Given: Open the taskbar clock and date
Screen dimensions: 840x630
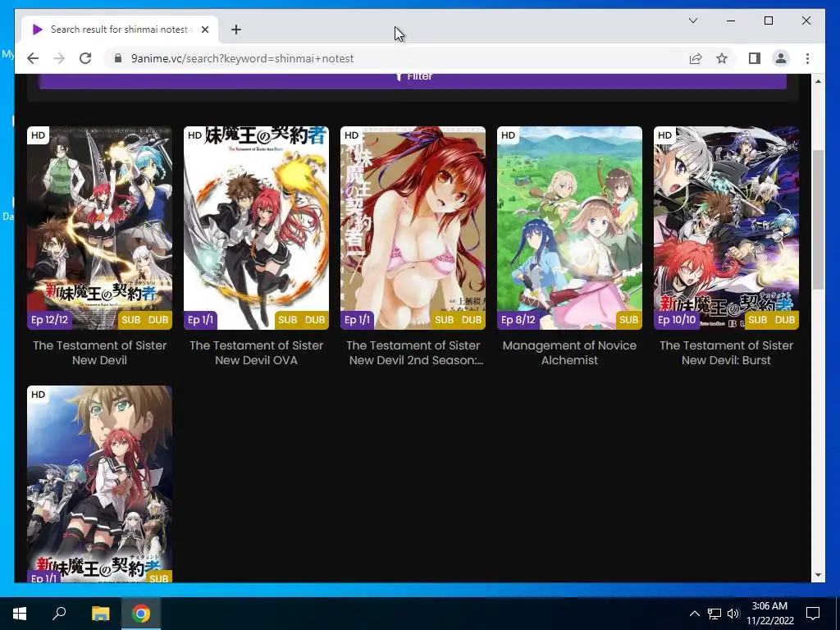Looking at the screenshot, I should [769, 614].
